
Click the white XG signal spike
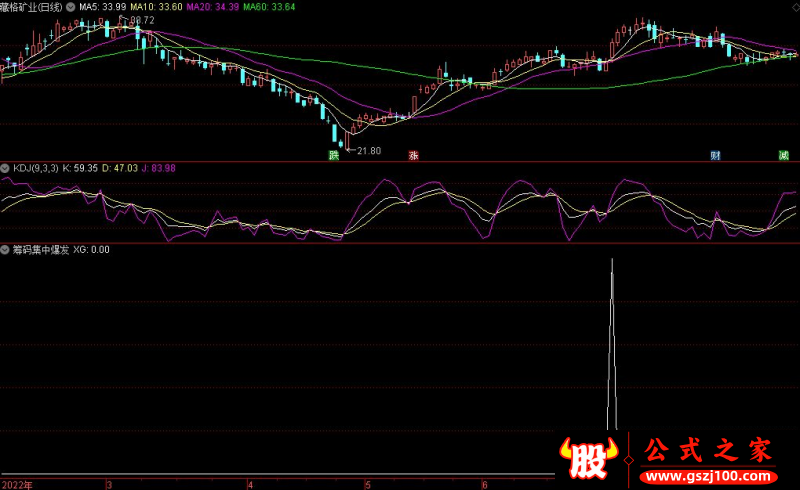pos(612,345)
